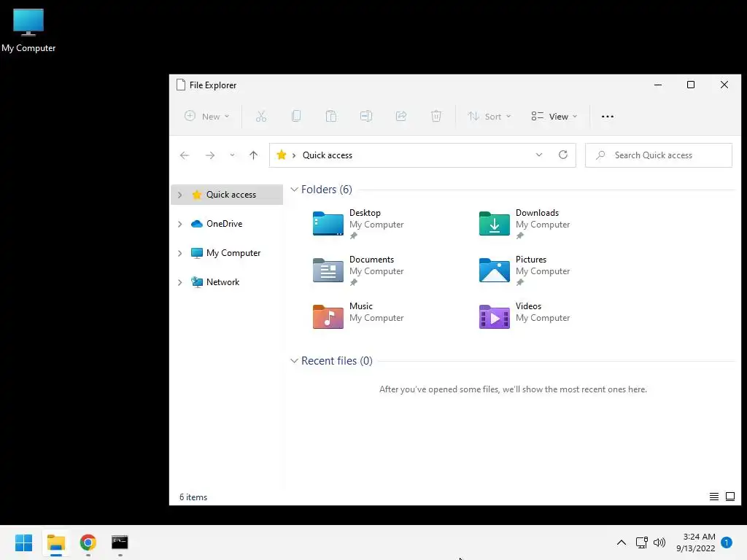Expand the Network tree node
Screen dimensions: 747x560
pyautogui.click(x=179, y=282)
